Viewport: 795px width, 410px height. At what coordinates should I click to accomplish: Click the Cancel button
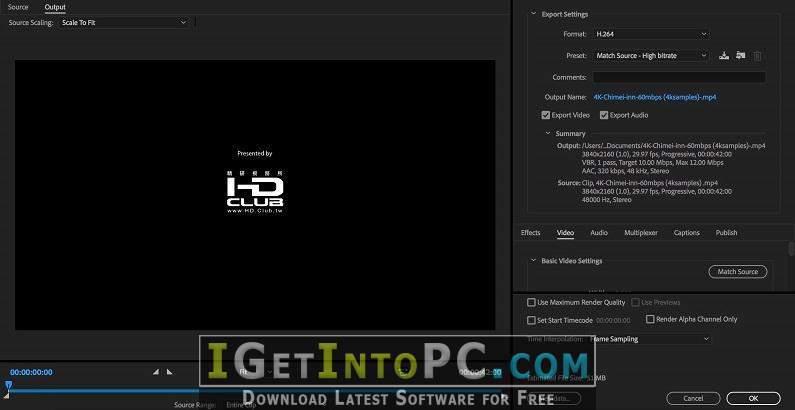click(693, 398)
